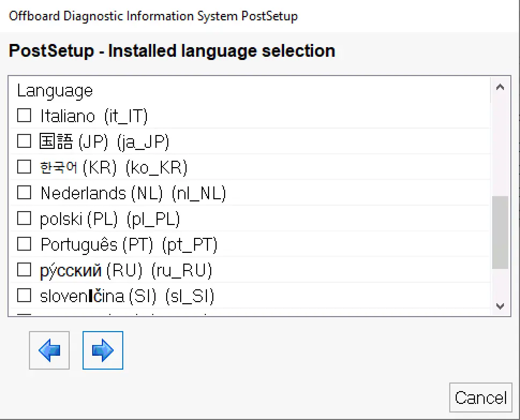Toggle the polski (PL) checkbox
Viewport: 520px width, 420px height.
coord(24,219)
